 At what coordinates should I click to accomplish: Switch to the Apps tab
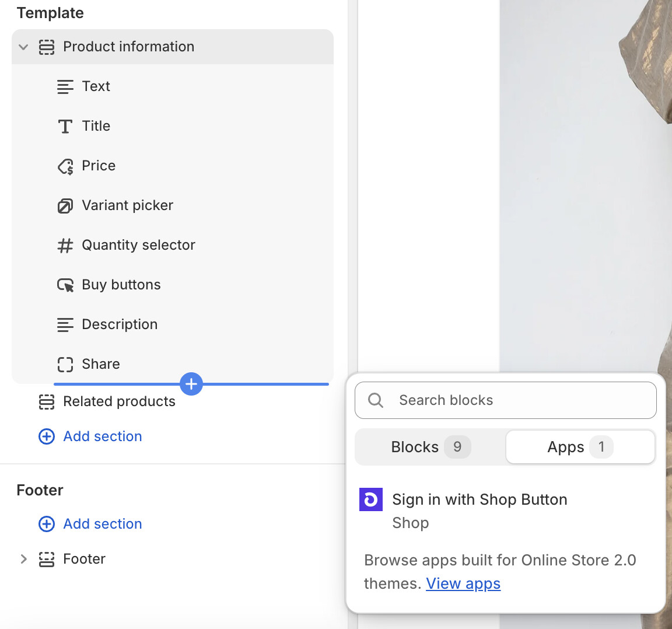[580, 447]
